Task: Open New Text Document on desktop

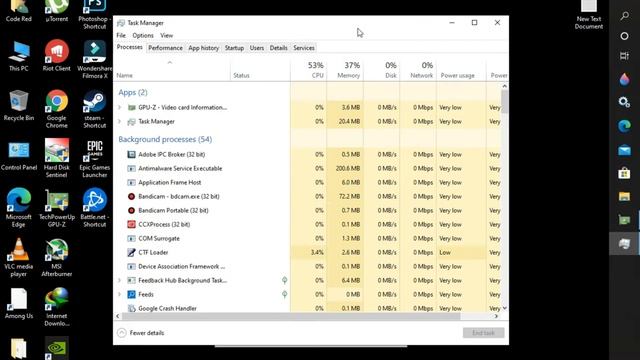Action: [589, 15]
